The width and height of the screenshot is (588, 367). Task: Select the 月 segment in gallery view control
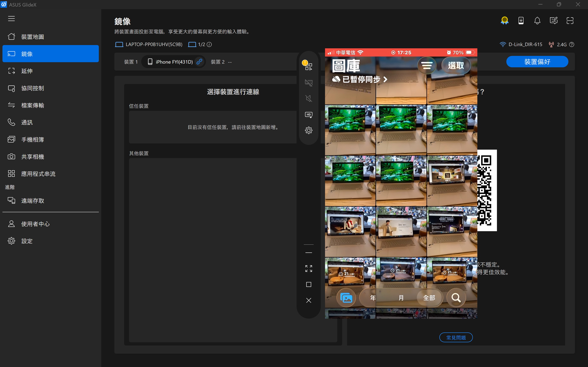401,298
